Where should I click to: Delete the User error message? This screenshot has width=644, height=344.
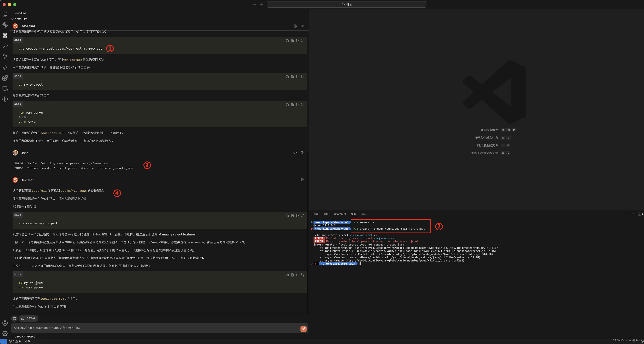[x=302, y=153]
